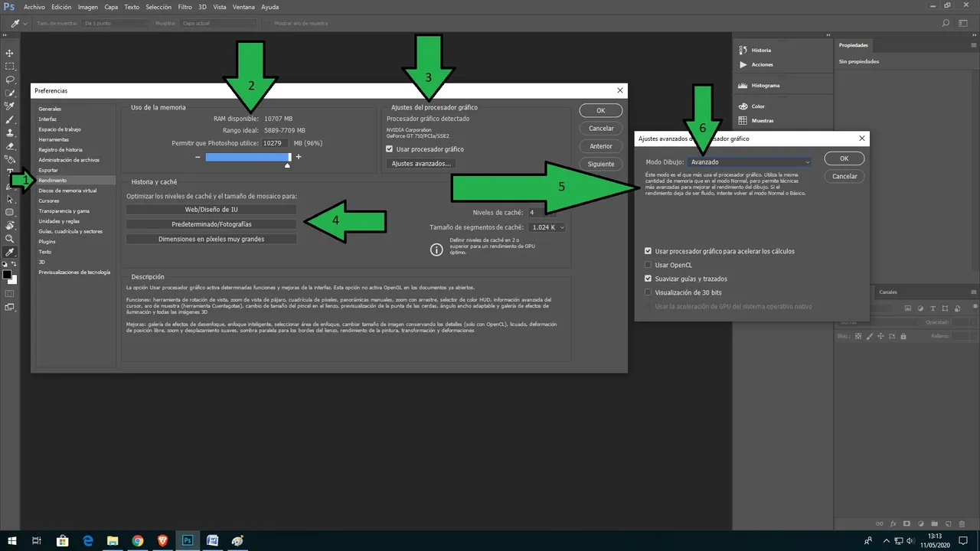Click the Windows Start button
980x551 pixels.
[12, 540]
